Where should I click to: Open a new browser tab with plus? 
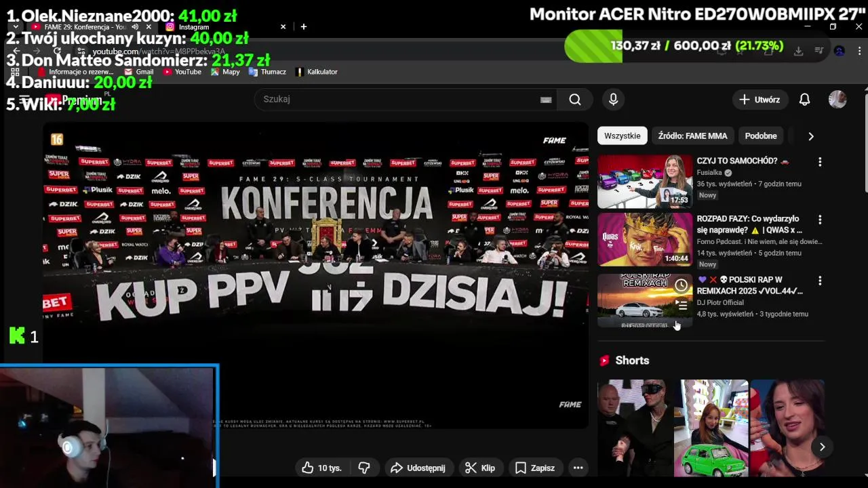(304, 27)
